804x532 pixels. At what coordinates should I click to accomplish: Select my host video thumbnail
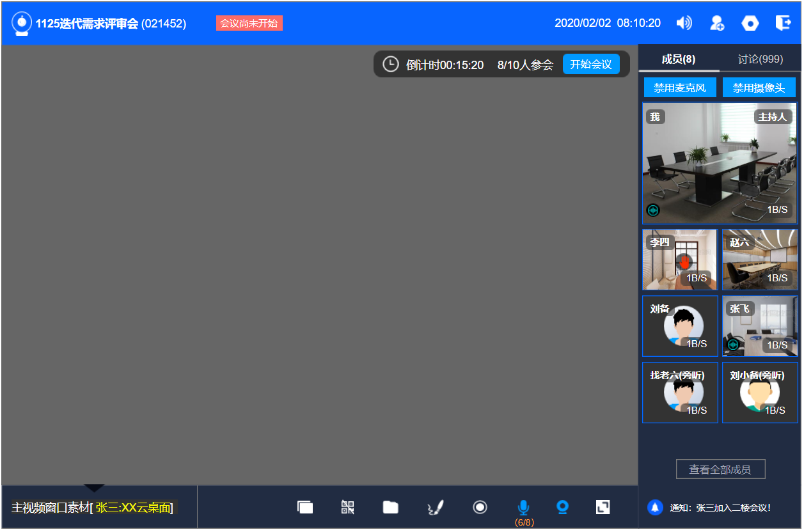[720, 163]
